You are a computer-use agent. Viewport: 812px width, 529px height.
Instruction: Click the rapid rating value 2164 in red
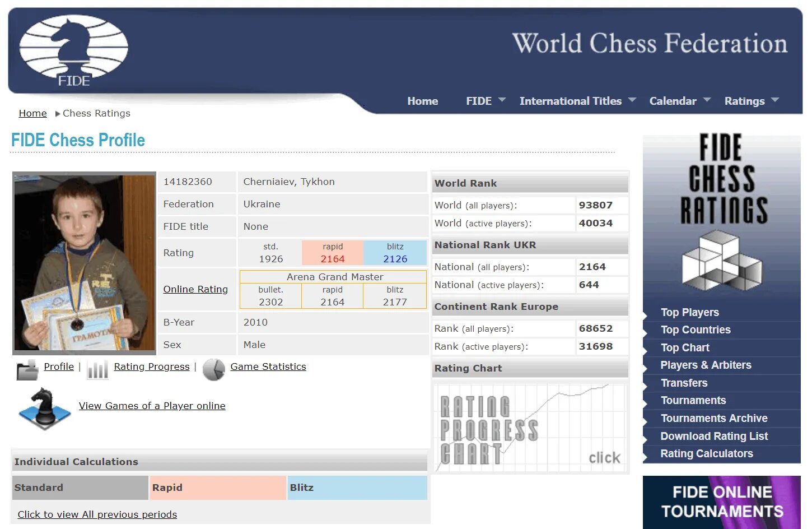point(333,259)
